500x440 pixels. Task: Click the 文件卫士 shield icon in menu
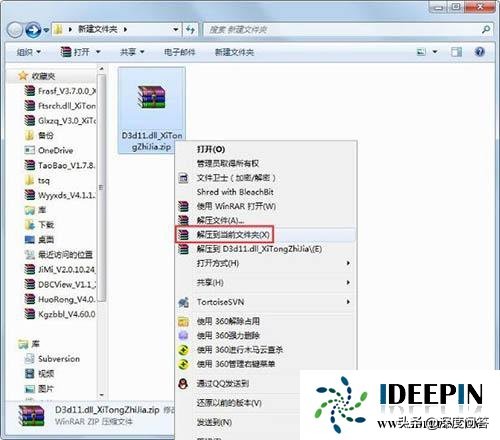coord(183,178)
